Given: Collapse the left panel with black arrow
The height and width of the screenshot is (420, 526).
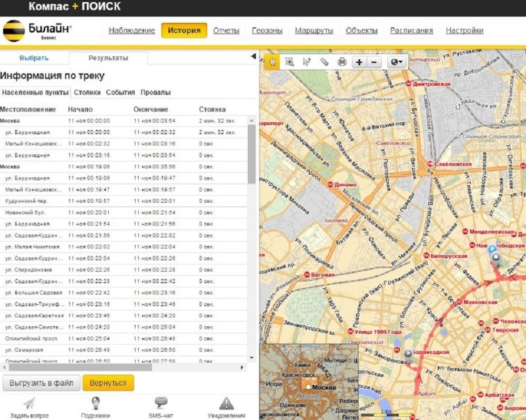Looking at the screenshot, I should [254, 56].
